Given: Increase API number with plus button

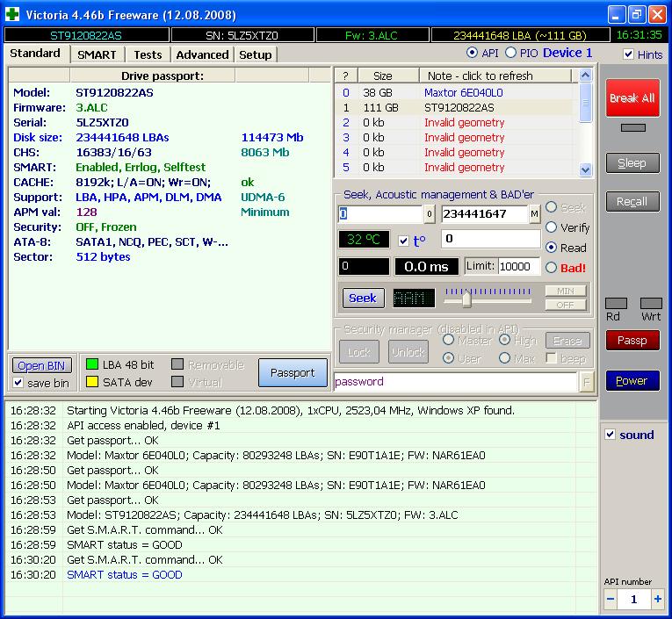Looking at the screenshot, I should pyautogui.click(x=657, y=599).
